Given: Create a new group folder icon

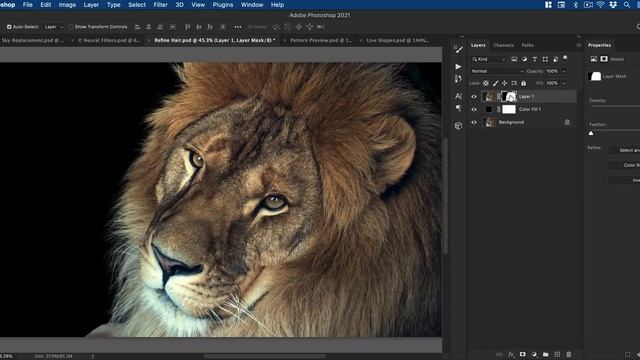Looking at the screenshot, I should click(x=546, y=354).
